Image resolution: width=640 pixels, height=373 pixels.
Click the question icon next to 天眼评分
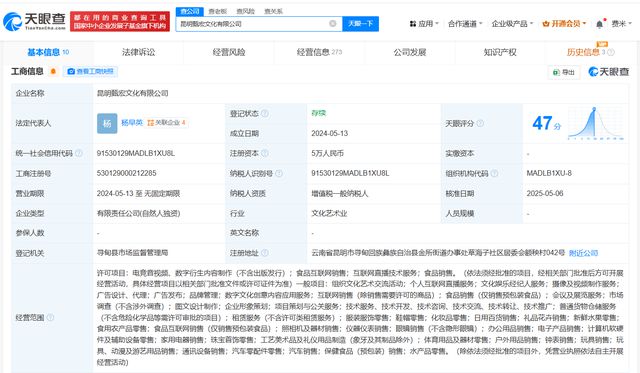(x=480, y=123)
